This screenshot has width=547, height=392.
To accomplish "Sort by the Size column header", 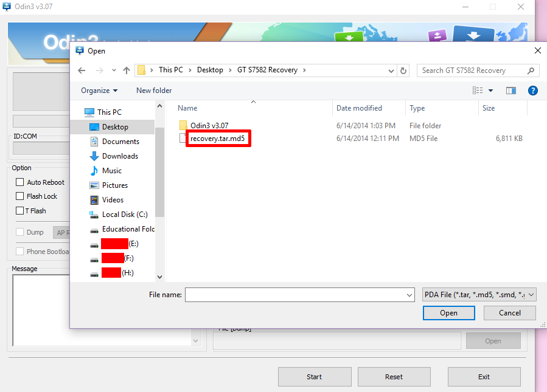I will [489, 108].
